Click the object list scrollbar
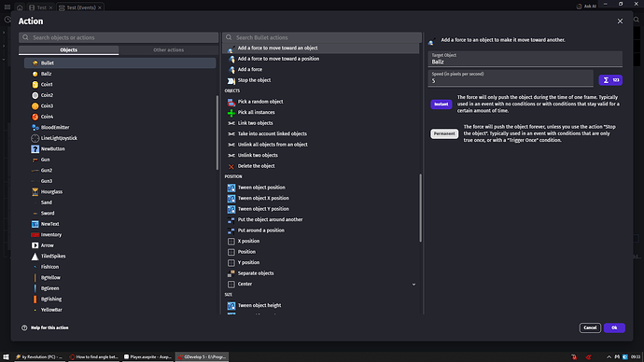Image resolution: width=644 pixels, height=362 pixels. pyautogui.click(x=217, y=132)
